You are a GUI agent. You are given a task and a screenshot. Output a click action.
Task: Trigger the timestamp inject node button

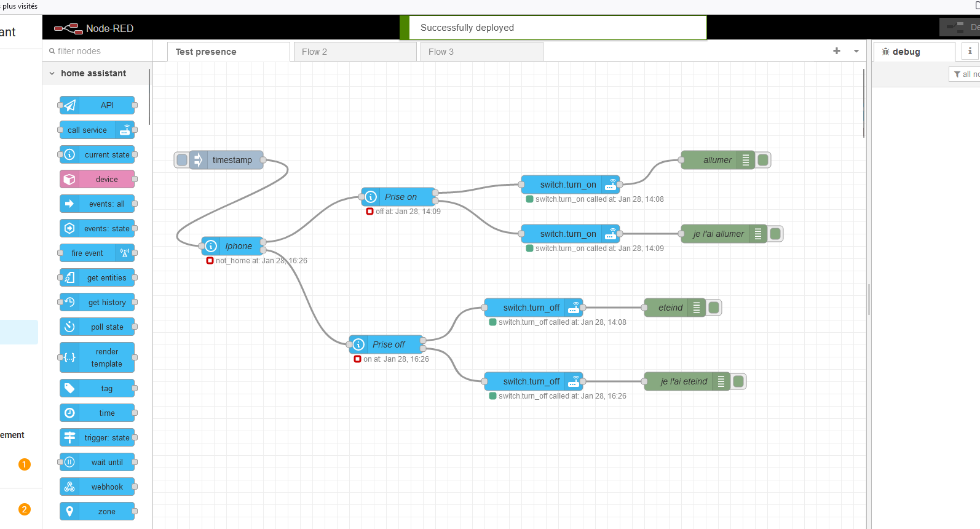182,160
